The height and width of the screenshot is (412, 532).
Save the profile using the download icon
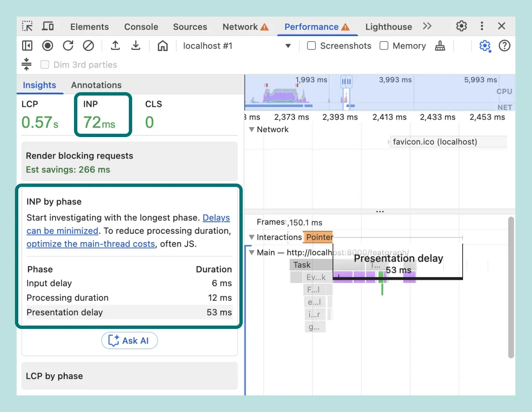(135, 46)
